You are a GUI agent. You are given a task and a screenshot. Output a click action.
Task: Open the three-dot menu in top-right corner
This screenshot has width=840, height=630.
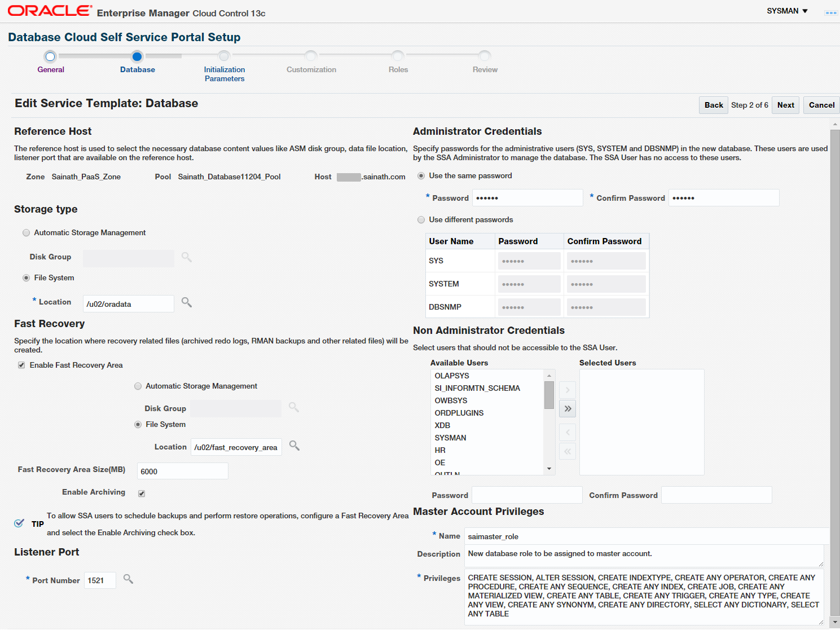pyautogui.click(x=830, y=12)
